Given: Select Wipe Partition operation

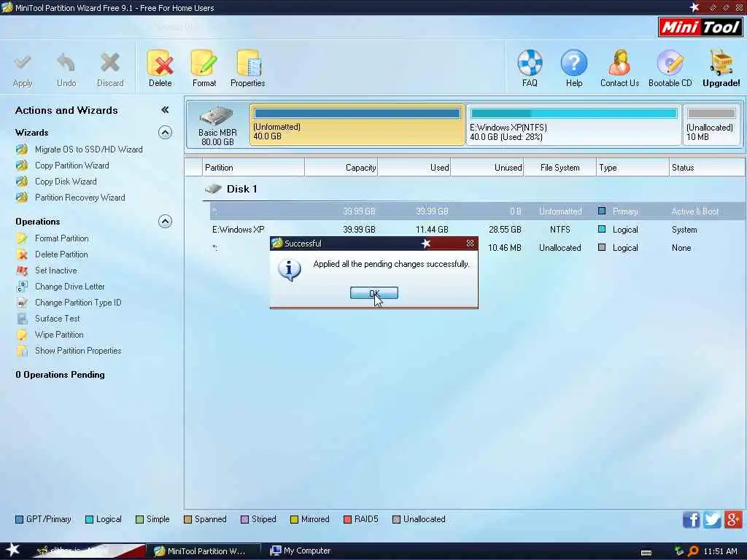Looking at the screenshot, I should tap(59, 335).
